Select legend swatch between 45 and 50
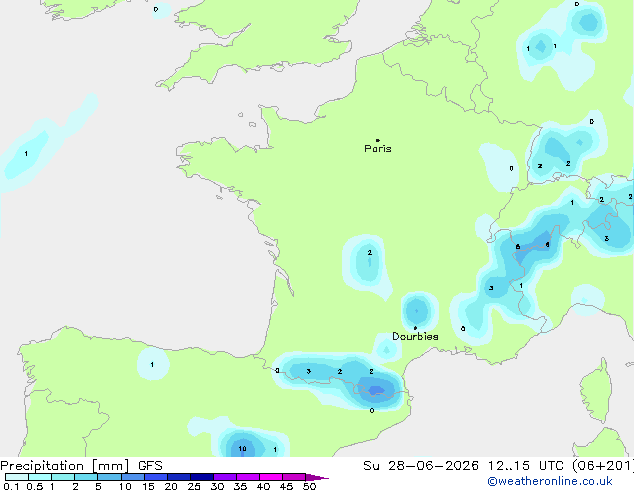Image resolution: width=634 pixels, height=490 pixels. point(294,477)
